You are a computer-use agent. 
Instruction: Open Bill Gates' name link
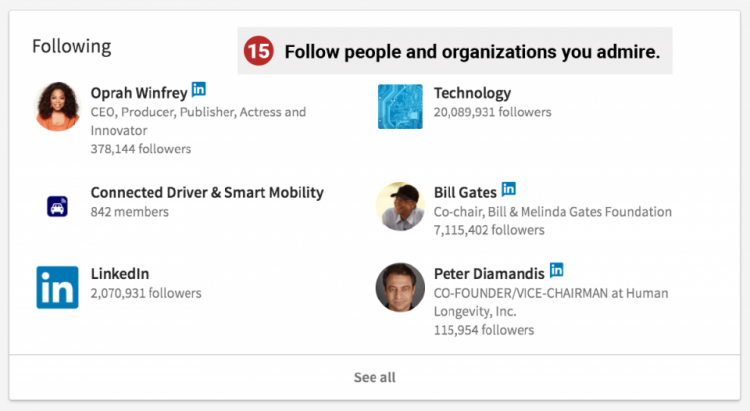coord(464,191)
